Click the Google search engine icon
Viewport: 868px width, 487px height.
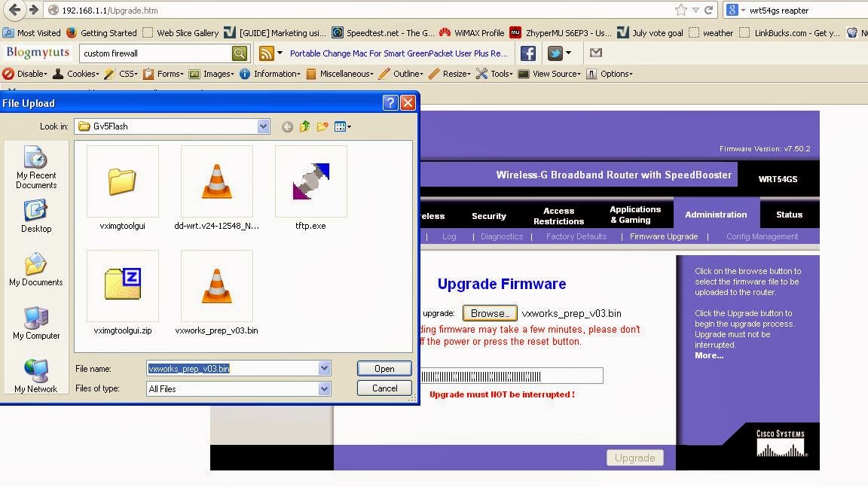pos(732,10)
